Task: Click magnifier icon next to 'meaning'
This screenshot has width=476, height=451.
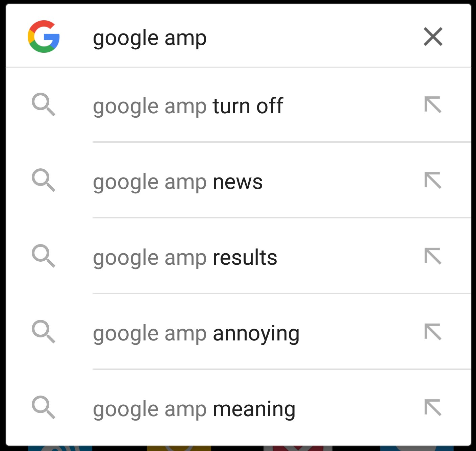Action: [44, 407]
